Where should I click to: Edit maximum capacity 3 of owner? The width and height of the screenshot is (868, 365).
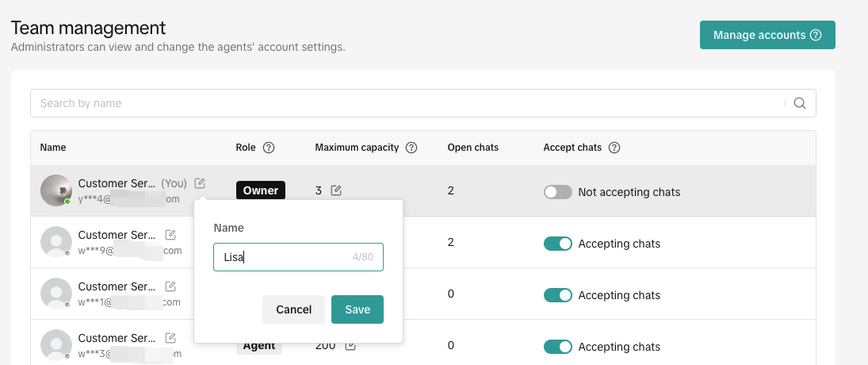point(336,190)
